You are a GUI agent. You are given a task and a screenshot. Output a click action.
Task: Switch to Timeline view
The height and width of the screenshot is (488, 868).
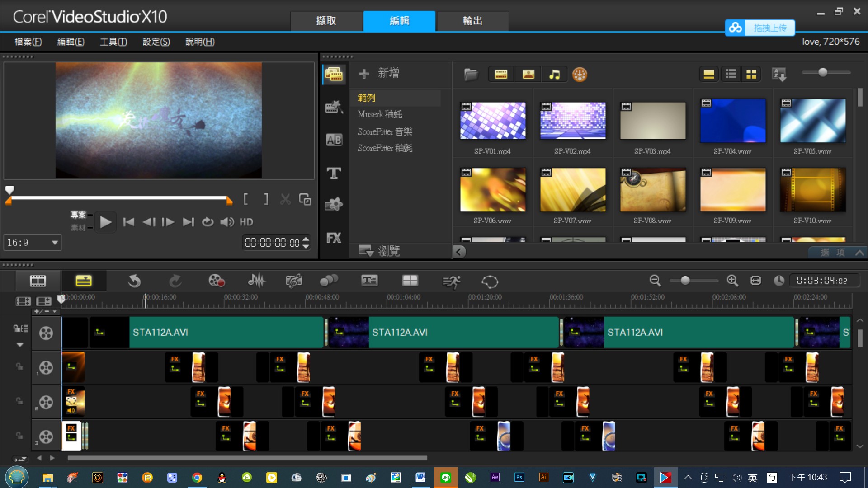pyautogui.click(x=84, y=281)
